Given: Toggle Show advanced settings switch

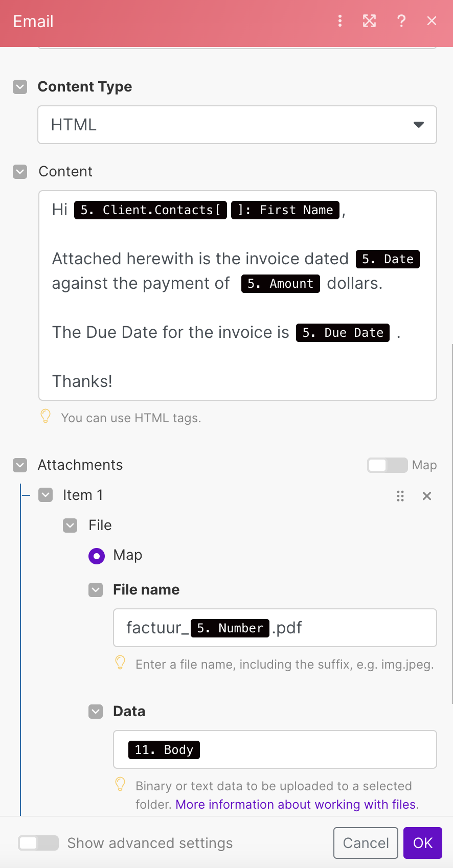Looking at the screenshot, I should [38, 843].
